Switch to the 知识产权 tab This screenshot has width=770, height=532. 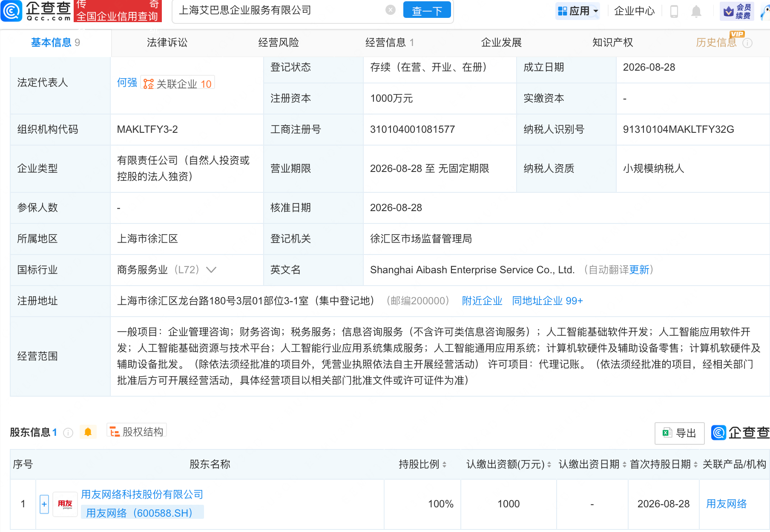[612, 43]
